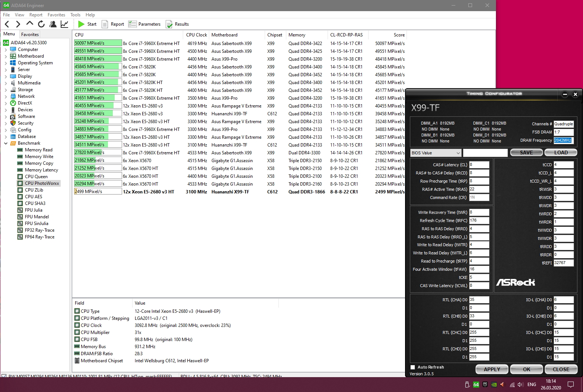Expand the Software tree node
Viewport: 583px width, 392px height.
tap(6, 116)
